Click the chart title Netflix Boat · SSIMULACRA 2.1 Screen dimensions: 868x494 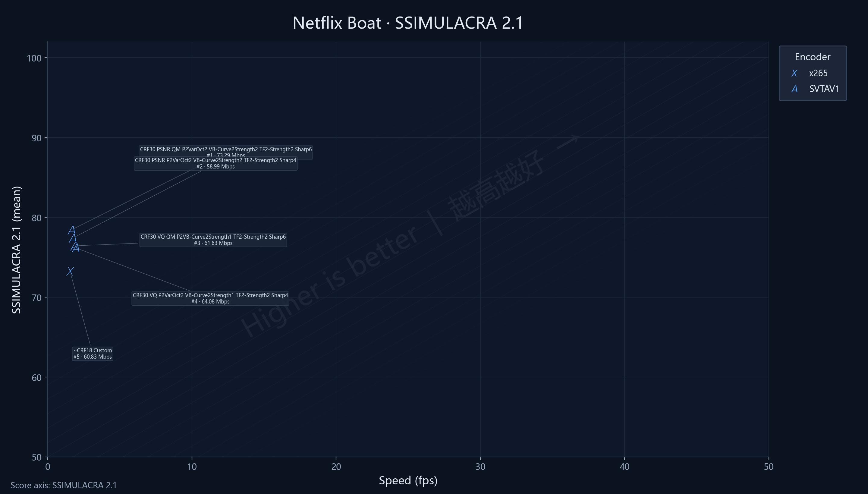pyautogui.click(x=408, y=23)
